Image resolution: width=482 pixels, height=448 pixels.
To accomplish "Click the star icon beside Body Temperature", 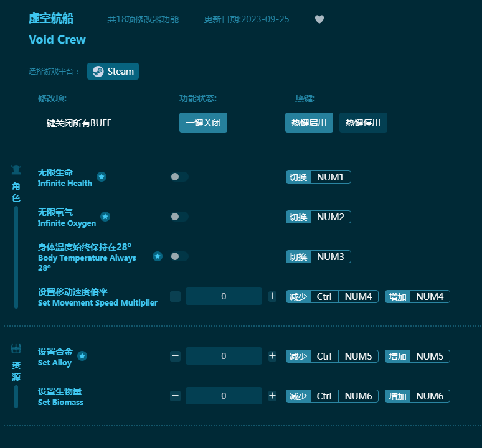I will coord(158,256).
